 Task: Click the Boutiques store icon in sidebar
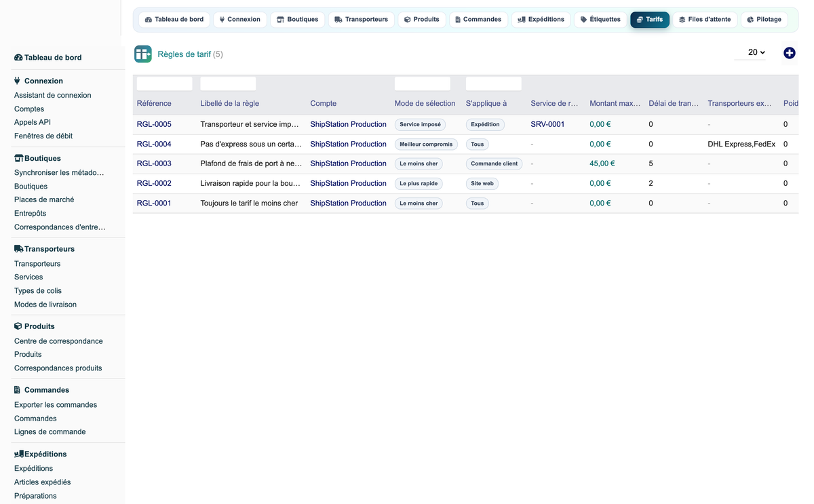[18, 158]
